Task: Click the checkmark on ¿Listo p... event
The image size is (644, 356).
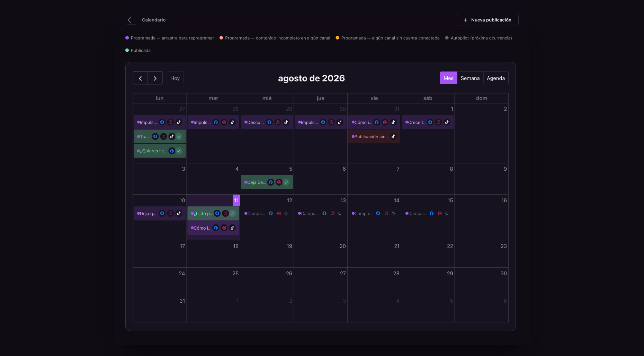Action: point(233,213)
